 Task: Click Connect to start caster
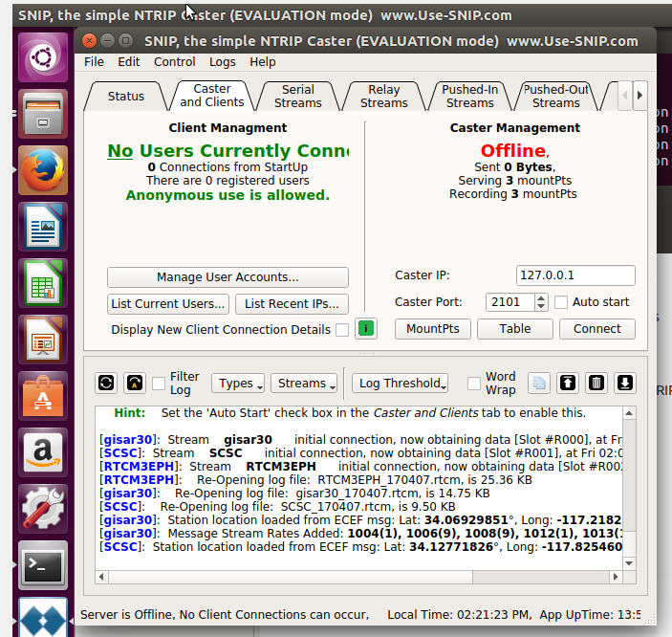(x=597, y=329)
